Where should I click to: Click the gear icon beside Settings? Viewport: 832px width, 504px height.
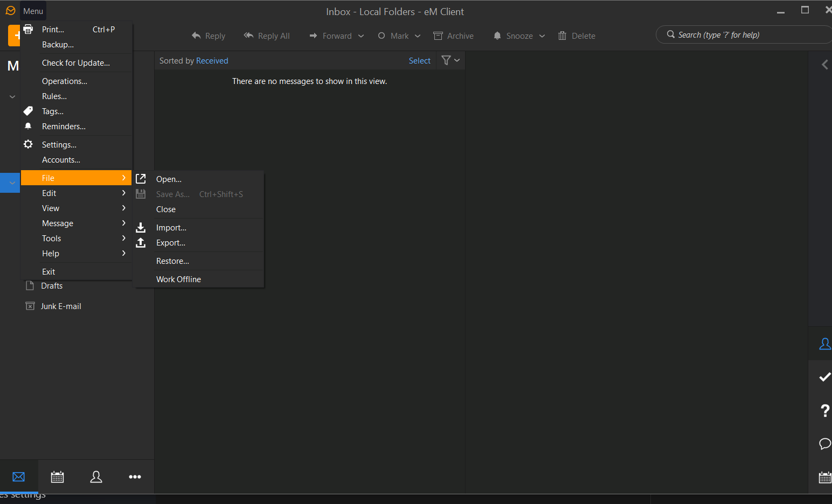pyautogui.click(x=28, y=144)
